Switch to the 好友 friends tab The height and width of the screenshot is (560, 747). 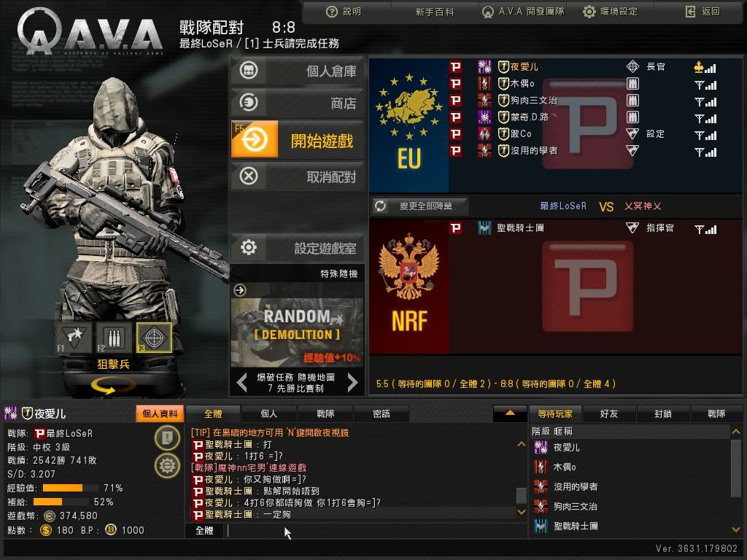609,414
